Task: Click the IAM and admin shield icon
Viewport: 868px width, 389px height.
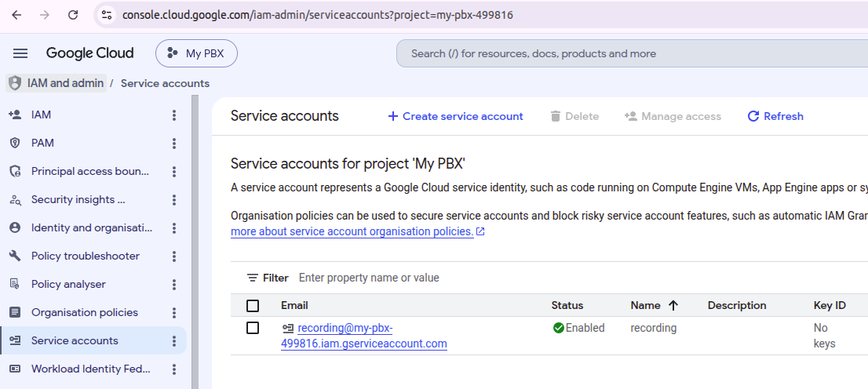Action: click(16, 83)
